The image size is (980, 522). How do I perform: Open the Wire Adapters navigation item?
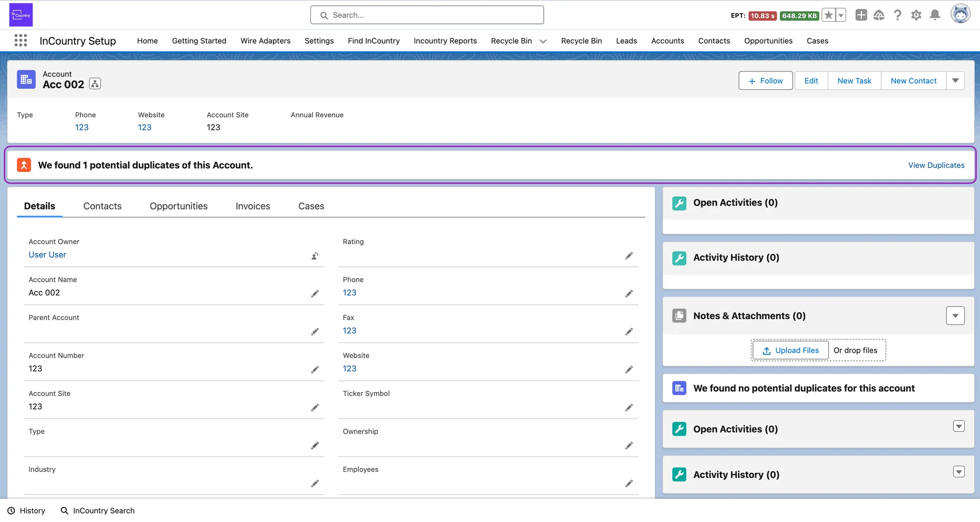click(265, 41)
